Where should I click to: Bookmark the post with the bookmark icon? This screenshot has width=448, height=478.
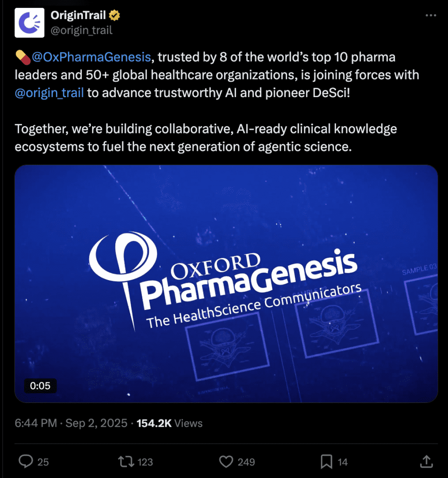327,462
